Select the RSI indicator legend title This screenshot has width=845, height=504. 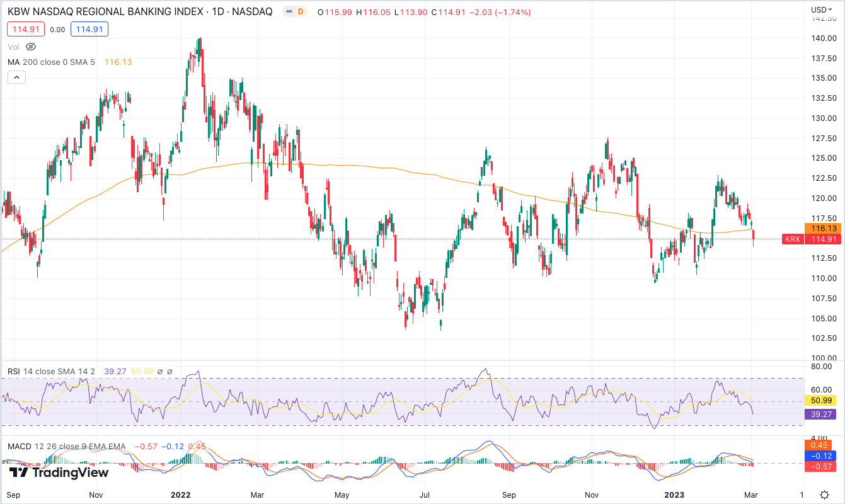pos(50,372)
